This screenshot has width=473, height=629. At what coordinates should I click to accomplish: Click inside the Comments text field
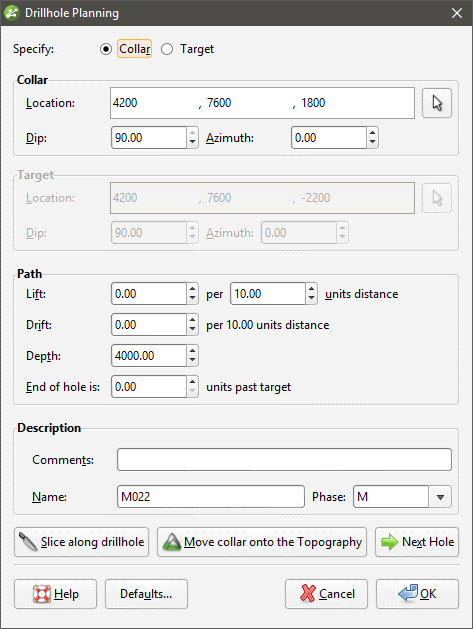[284, 459]
